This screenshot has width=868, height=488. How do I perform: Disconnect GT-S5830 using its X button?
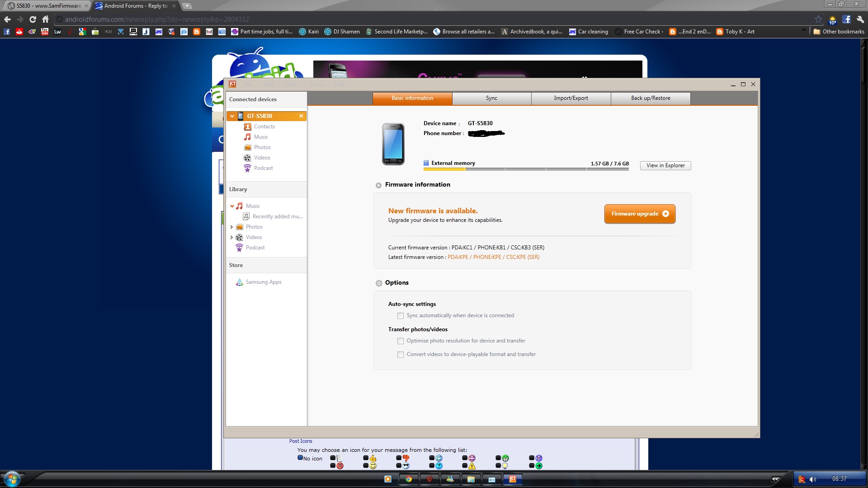pyautogui.click(x=301, y=116)
